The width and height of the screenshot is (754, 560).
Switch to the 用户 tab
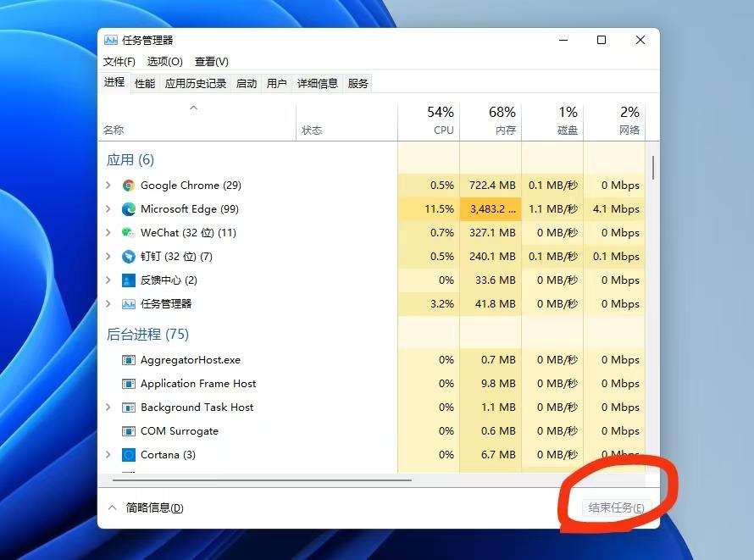(276, 84)
